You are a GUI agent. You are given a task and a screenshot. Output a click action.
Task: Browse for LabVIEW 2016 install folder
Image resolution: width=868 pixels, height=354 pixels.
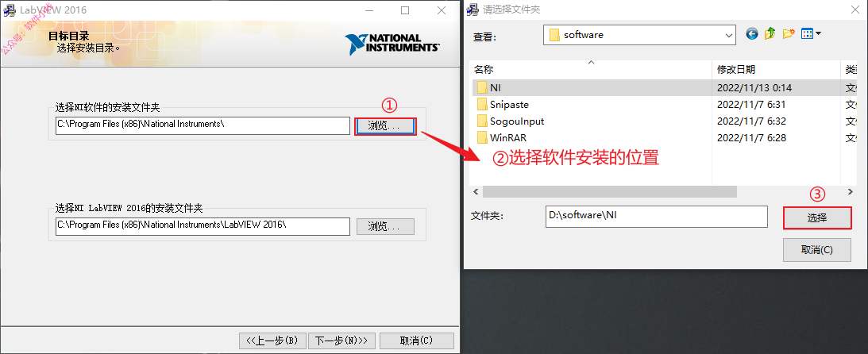click(384, 227)
